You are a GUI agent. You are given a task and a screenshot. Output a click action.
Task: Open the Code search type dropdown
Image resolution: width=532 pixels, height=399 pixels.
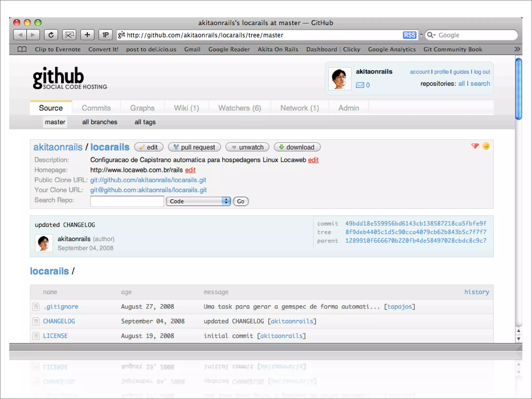click(198, 201)
